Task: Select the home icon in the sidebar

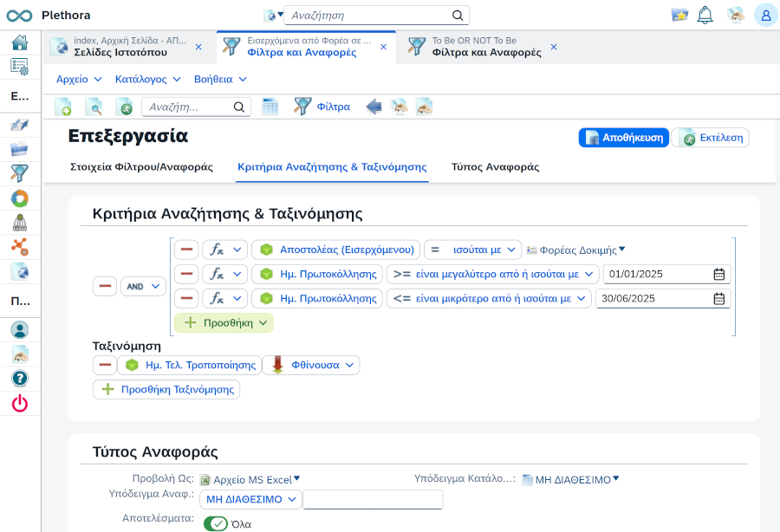Action: 18,42
